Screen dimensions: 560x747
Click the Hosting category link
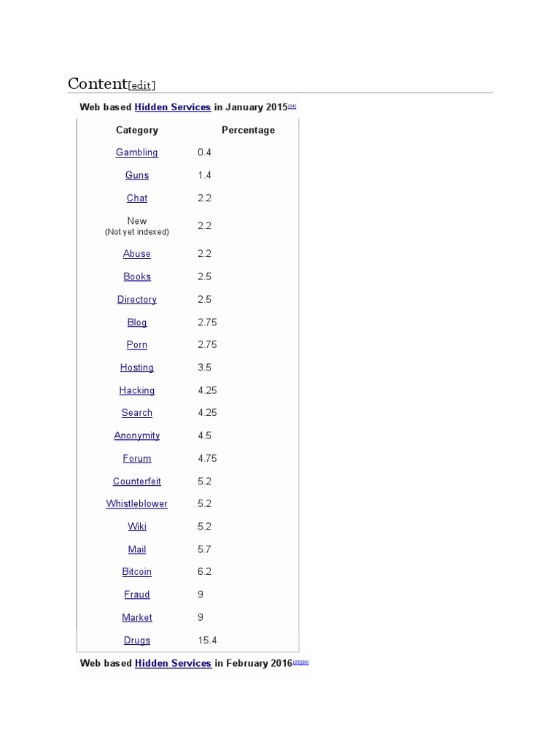coord(137,368)
